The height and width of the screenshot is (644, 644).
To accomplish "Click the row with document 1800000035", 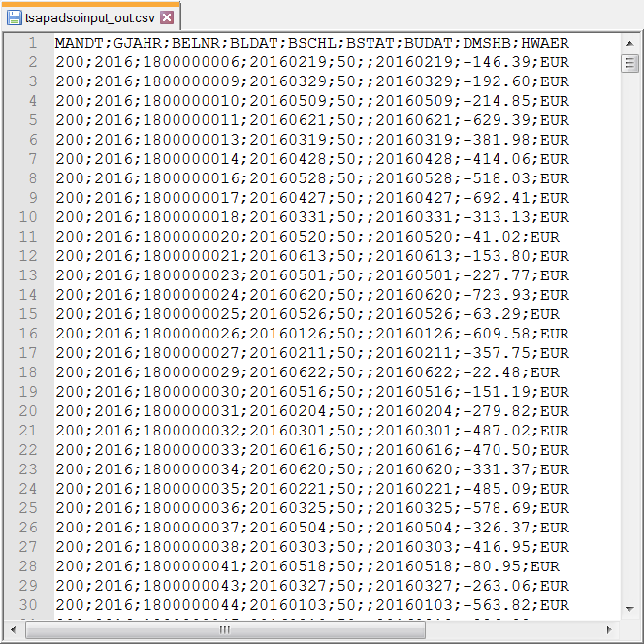I will (312, 489).
